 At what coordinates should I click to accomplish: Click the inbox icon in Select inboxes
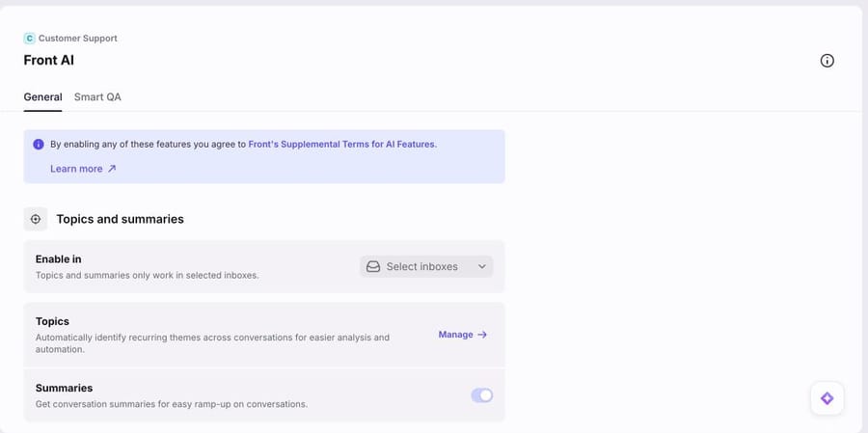click(x=373, y=267)
